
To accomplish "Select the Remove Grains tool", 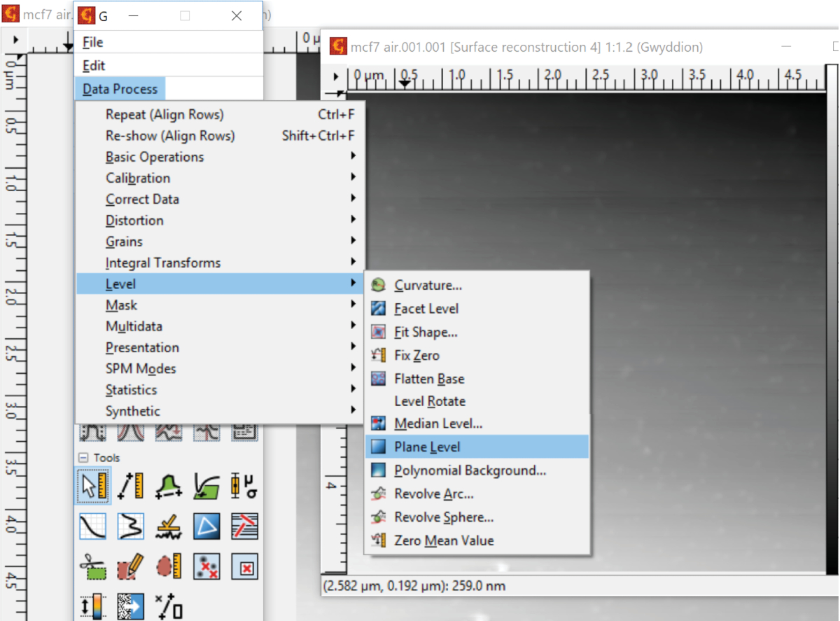I will tap(206, 566).
